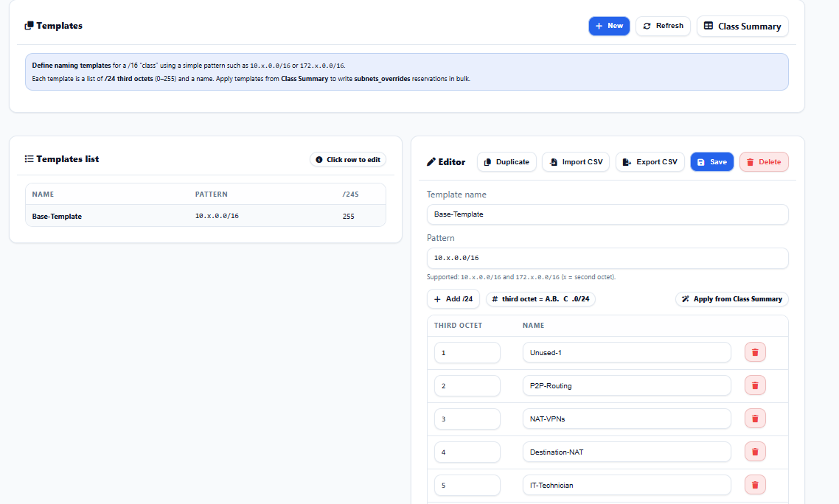Focus the Template name field
The width and height of the screenshot is (839, 504).
tap(608, 214)
